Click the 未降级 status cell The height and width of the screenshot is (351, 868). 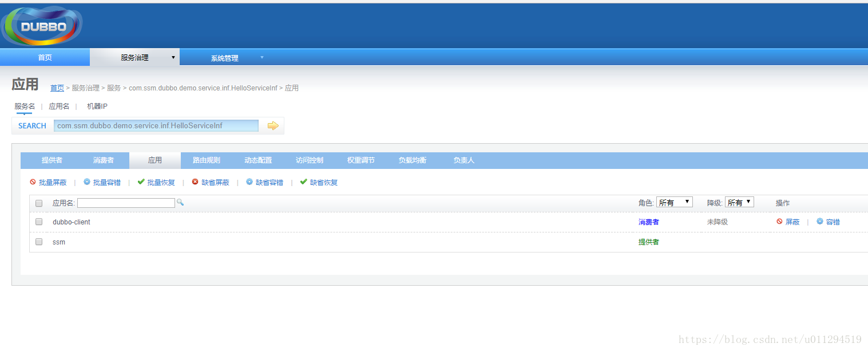718,222
